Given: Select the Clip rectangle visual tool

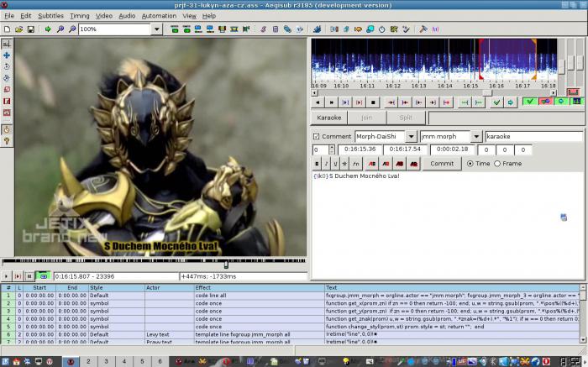Looking at the screenshot, I should click(7, 102).
